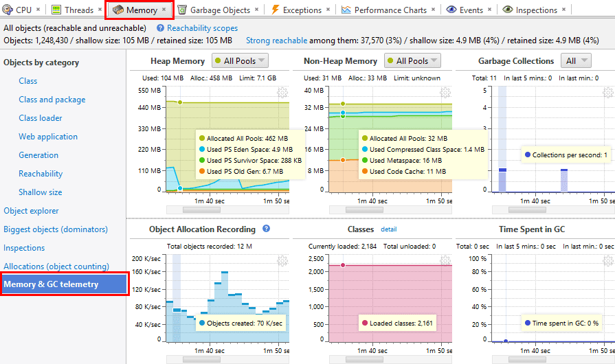
Task: Click Time spent in GC: 0 % tooltip
Action: 561,323
